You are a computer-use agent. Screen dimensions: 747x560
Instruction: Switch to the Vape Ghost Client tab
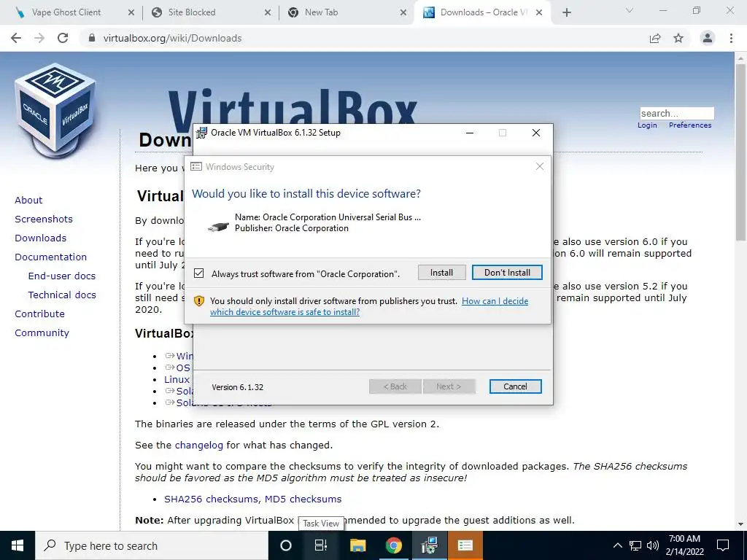tap(66, 12)
